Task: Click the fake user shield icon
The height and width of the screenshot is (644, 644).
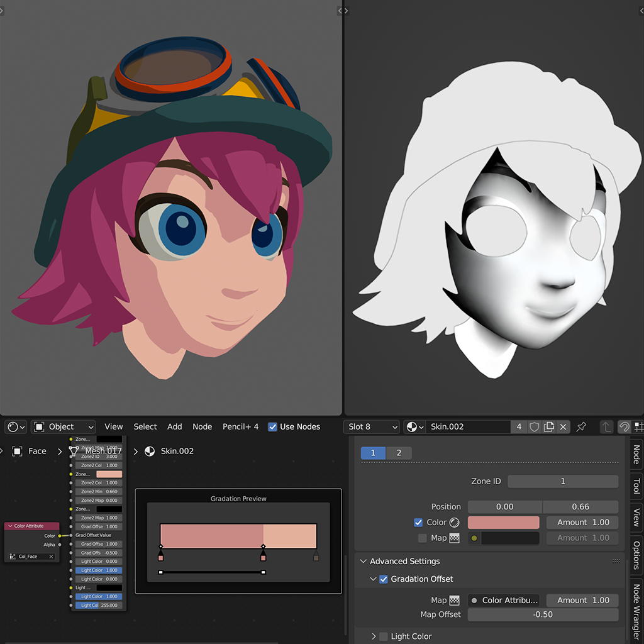Action: pos(535,426)
